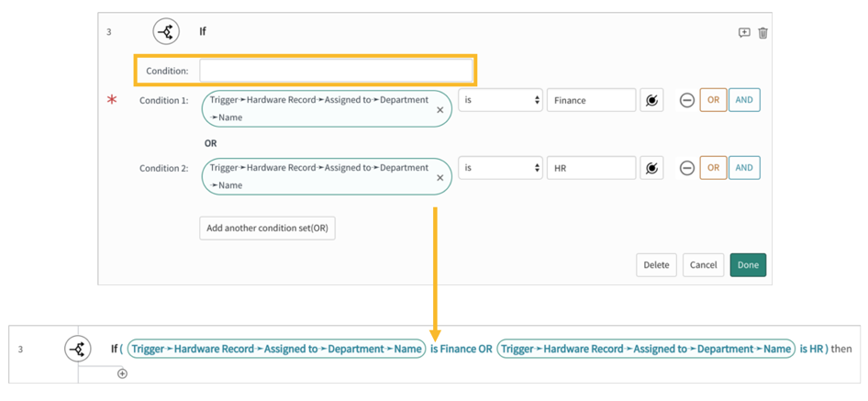The height and width of the screenshot is (401, 868).
Task: Click the If flow logic icon in step 3
Action: tap(166, 32)
